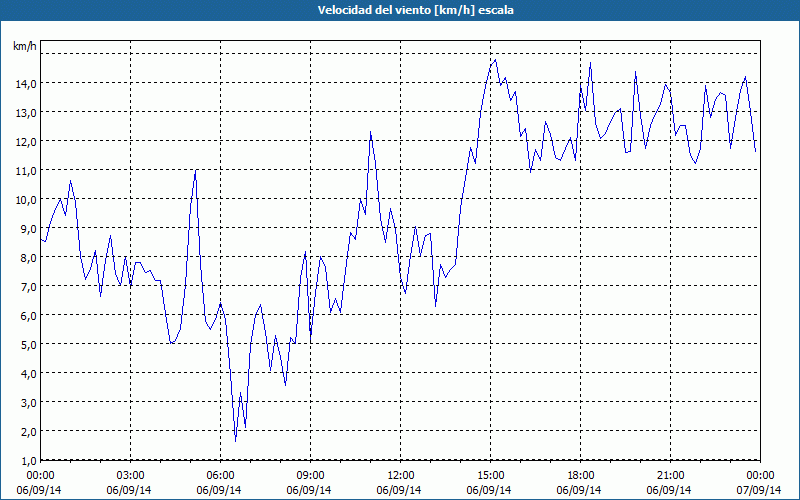
Task: Click the "07/09/14" date label
Action: coord(759,490)
